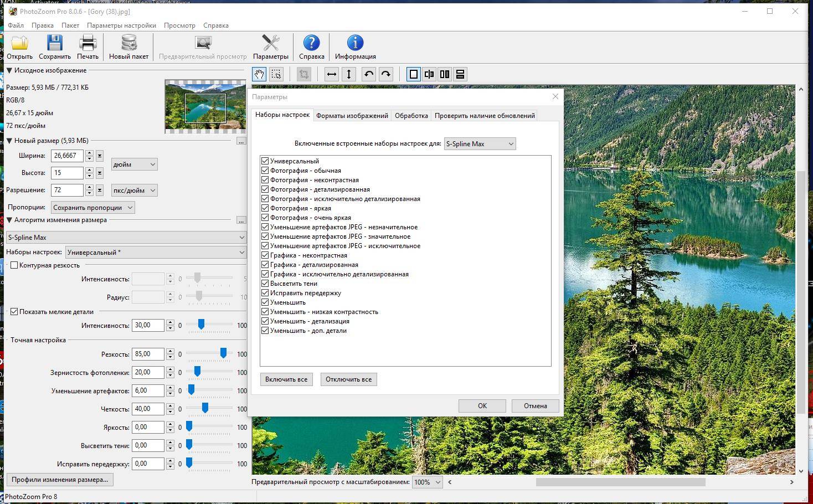Switch to side-by-side vertical split view
813x504 pixels.
pos(445,74)
